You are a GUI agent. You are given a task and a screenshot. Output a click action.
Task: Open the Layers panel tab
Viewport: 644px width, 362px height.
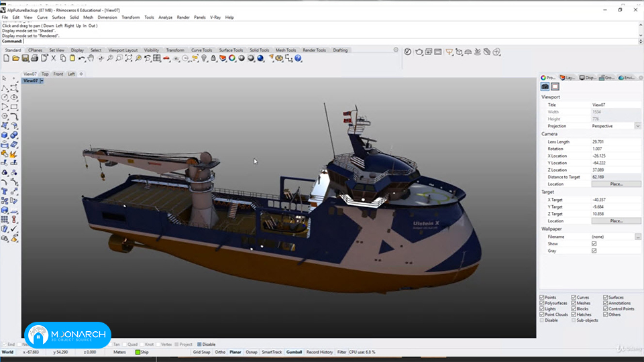(x=568, y=78)
